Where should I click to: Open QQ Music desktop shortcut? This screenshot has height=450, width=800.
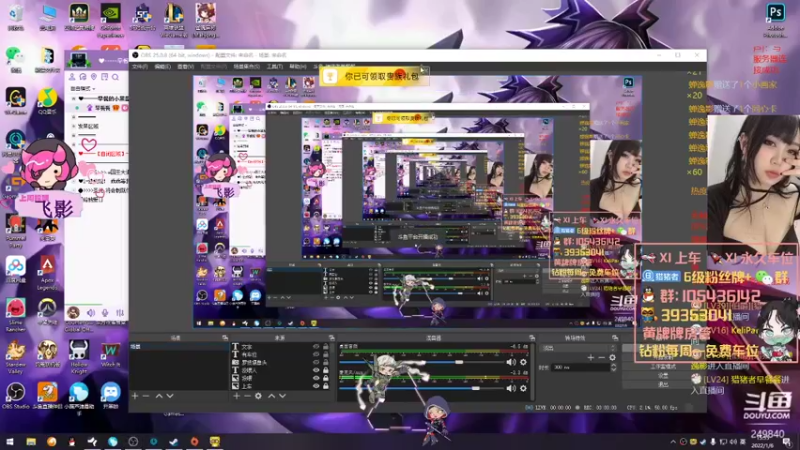tap(47, 101)
